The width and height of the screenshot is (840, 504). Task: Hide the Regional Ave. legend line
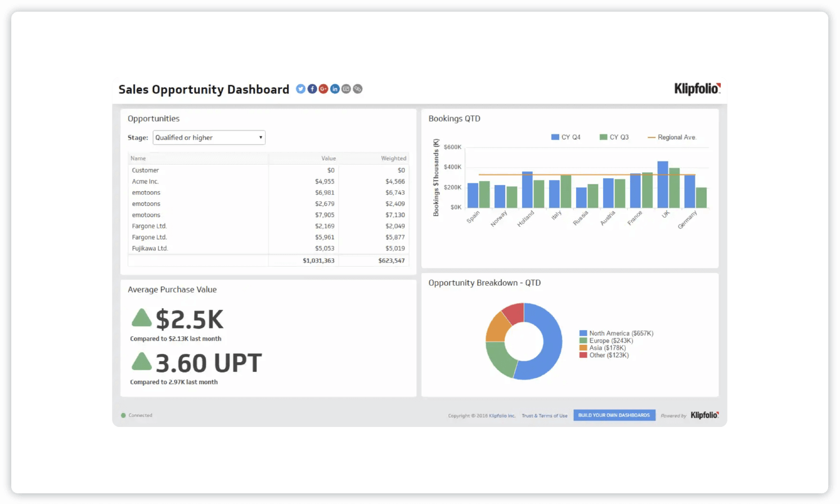pyautogui.click(x=672, y=137)
